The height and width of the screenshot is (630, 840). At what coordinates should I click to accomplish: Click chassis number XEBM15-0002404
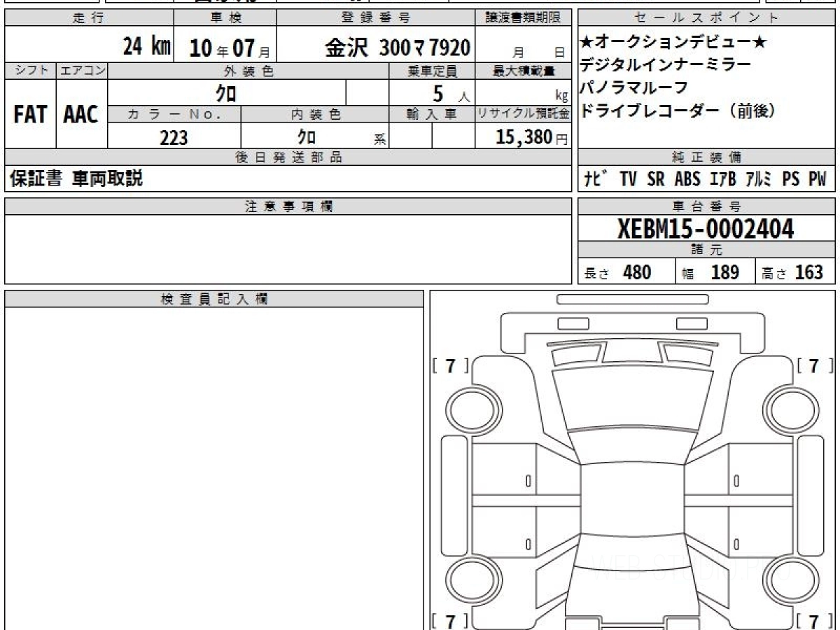pyautogui.click(x=706, y=228)
